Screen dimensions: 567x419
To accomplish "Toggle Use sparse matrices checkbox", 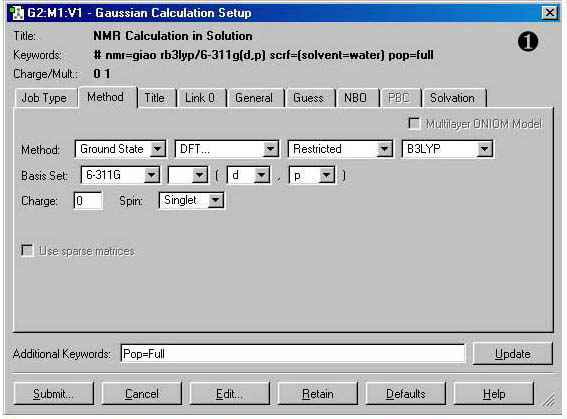I will pos(27,251).
